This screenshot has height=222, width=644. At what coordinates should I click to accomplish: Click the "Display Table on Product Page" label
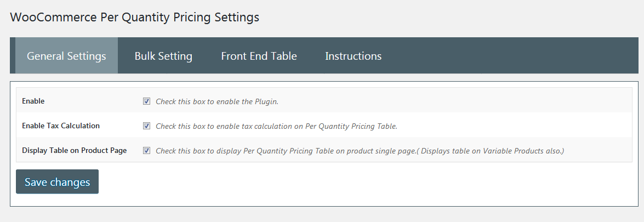[74, 150]
